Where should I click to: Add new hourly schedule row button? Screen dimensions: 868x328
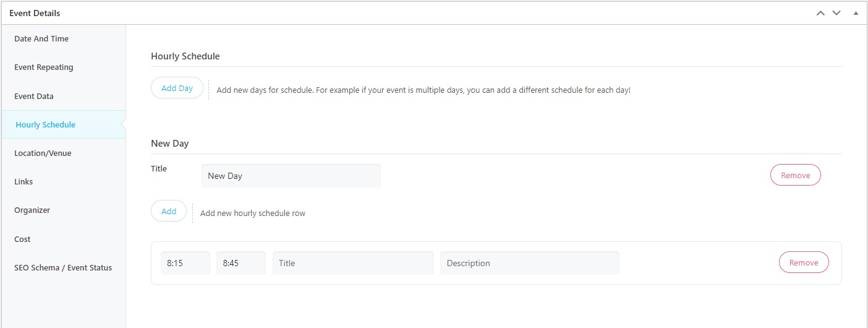[169, 211]
